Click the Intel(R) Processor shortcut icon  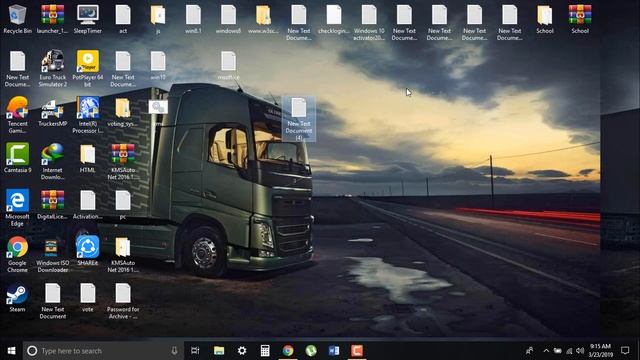pos(88,115)
